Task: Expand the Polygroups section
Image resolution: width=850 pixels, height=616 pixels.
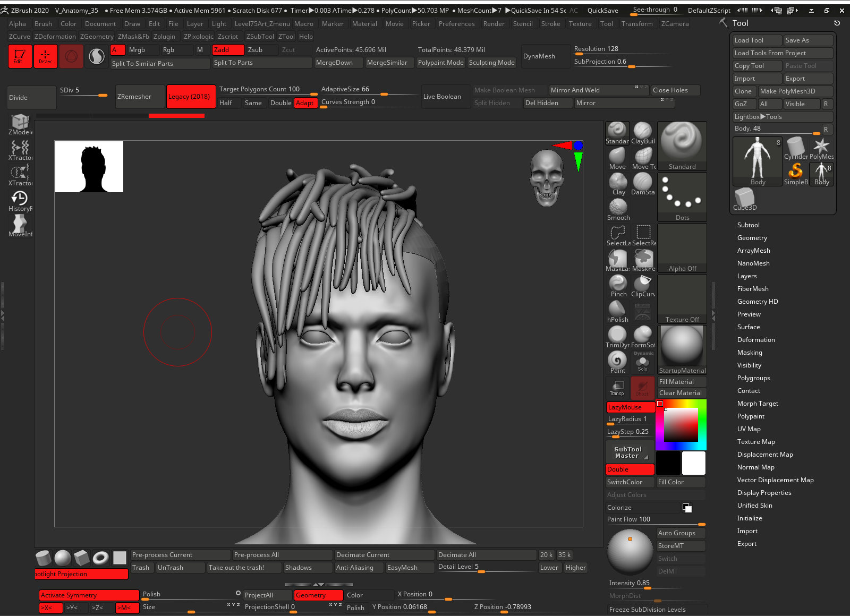Action: [753, 378]
